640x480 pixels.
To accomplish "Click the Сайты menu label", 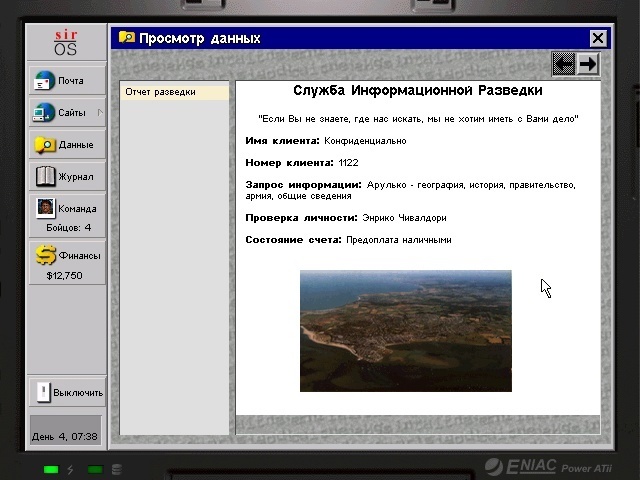I will (72, 113).
